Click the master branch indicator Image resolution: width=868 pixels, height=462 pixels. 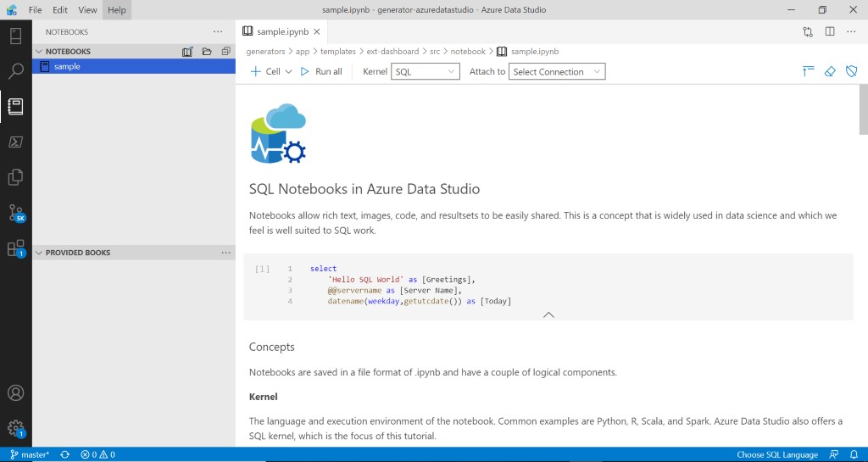(x=30, y=455)
